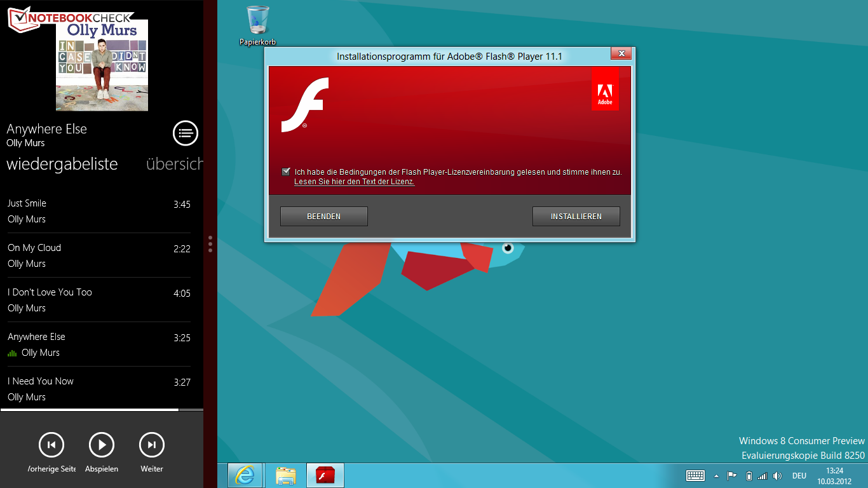The image size is (868, 488).
Task: Skip to the next track with Weiter
Action: coord(152,445)
